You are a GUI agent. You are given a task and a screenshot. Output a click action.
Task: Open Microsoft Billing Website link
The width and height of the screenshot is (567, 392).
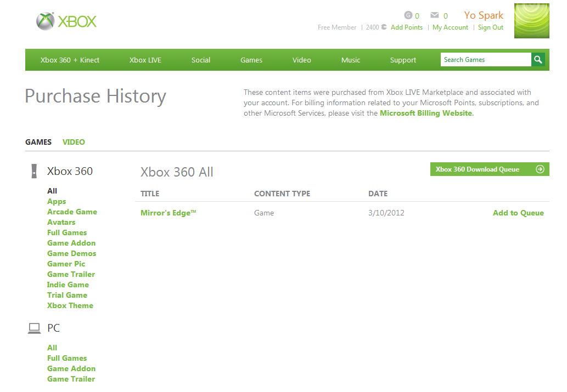425,113
